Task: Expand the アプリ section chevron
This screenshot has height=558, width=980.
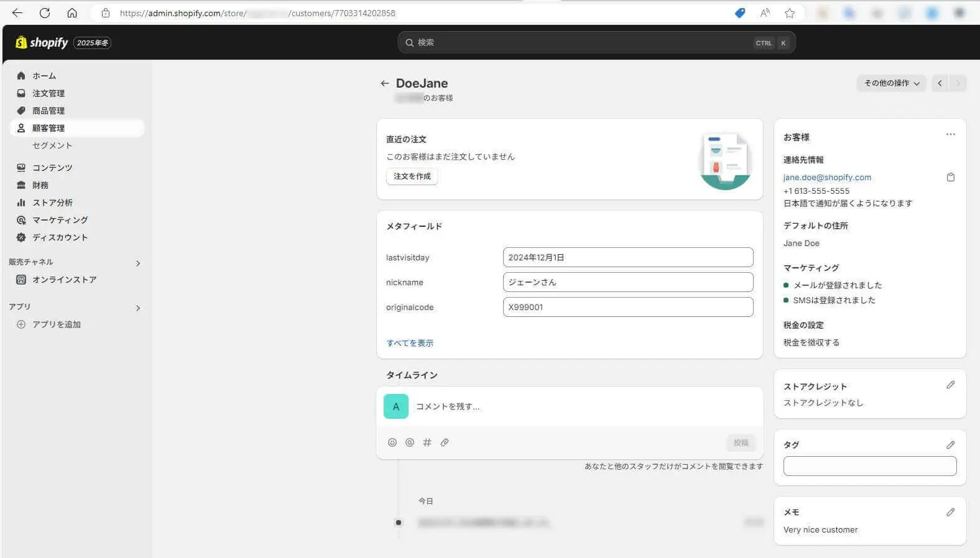Action: [x=138, y=308]
